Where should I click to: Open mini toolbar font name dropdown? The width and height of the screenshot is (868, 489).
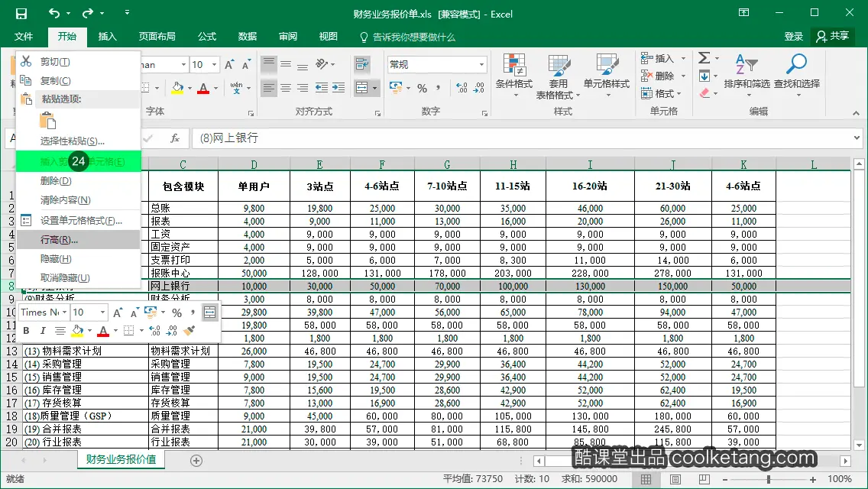64,313
